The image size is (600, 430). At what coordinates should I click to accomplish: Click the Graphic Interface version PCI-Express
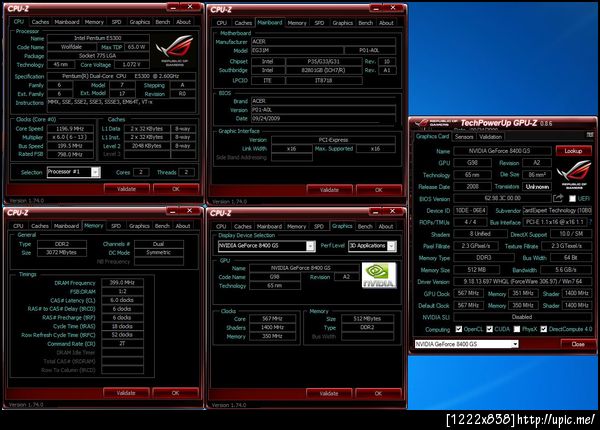[333, 140]
